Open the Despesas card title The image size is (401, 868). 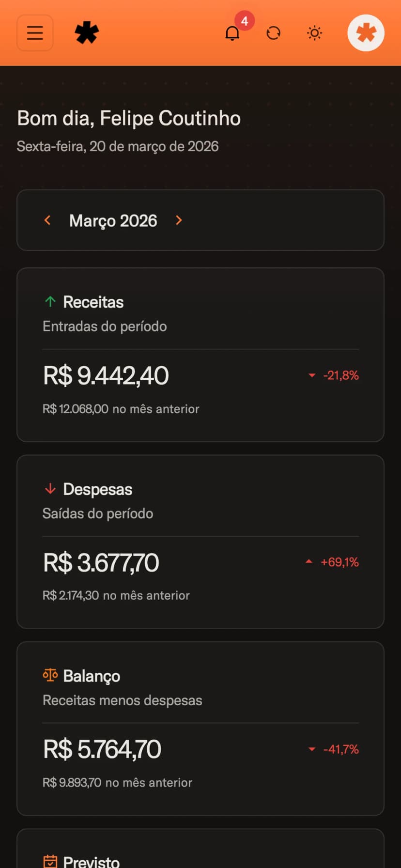click(97, 489)
